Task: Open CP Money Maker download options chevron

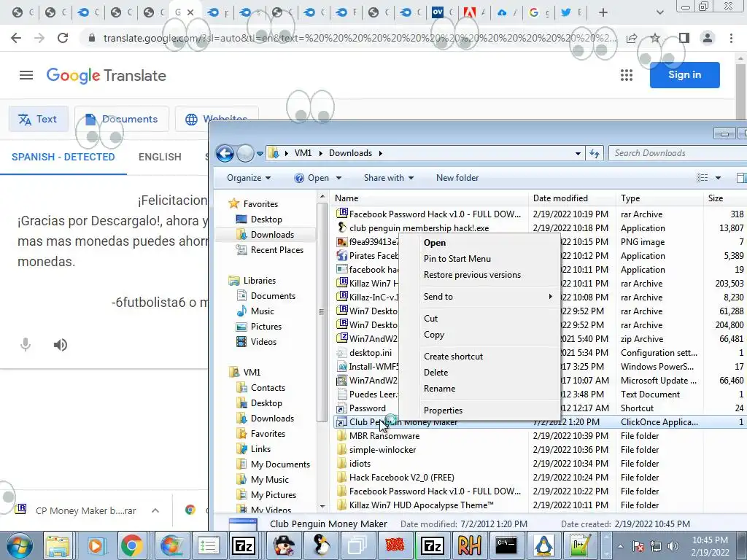Action: [x=155, y=510]
